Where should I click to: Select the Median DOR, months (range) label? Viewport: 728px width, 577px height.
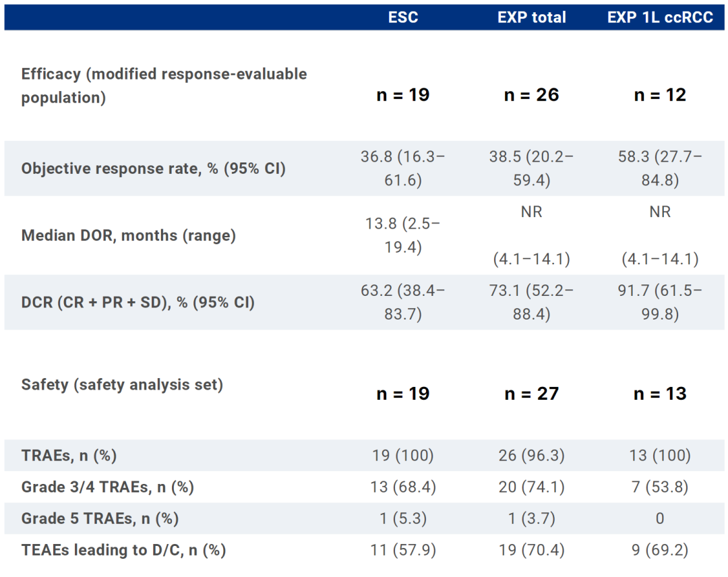click(x=129, y=236)
